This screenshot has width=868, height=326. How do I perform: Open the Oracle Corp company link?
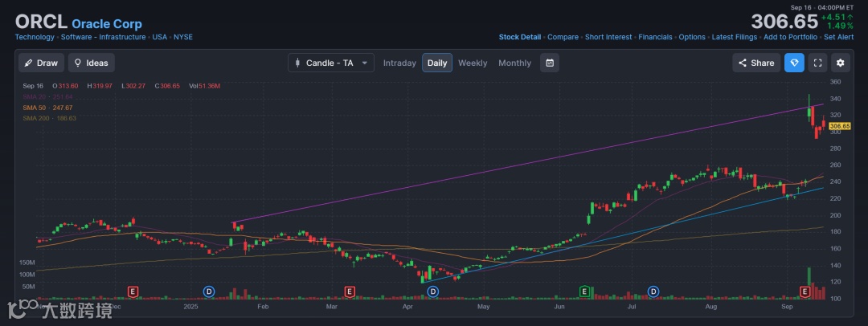click(107, 24)
